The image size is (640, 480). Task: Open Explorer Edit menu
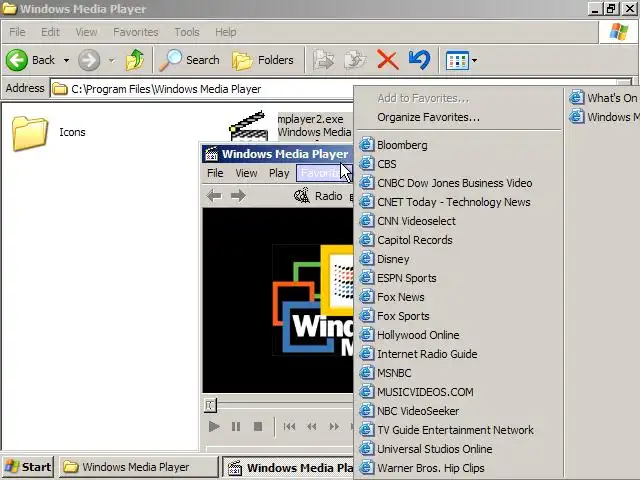(x=50, y=32)
